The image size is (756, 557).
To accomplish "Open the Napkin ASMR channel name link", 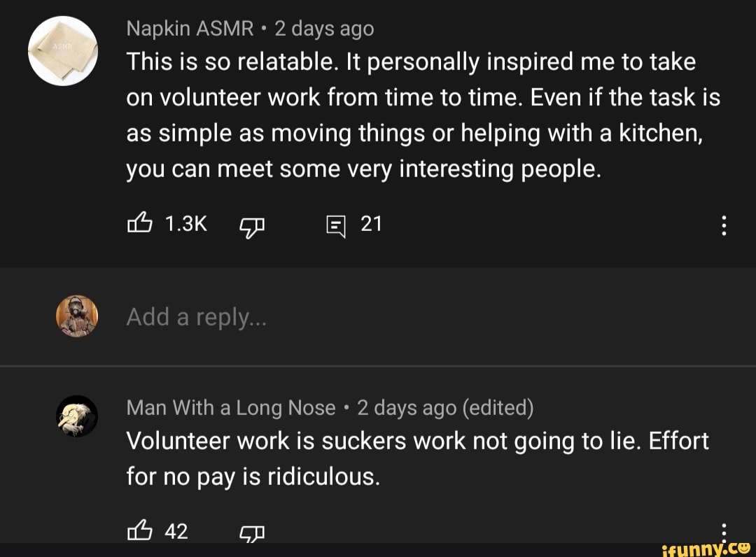I will click(190, 29).
